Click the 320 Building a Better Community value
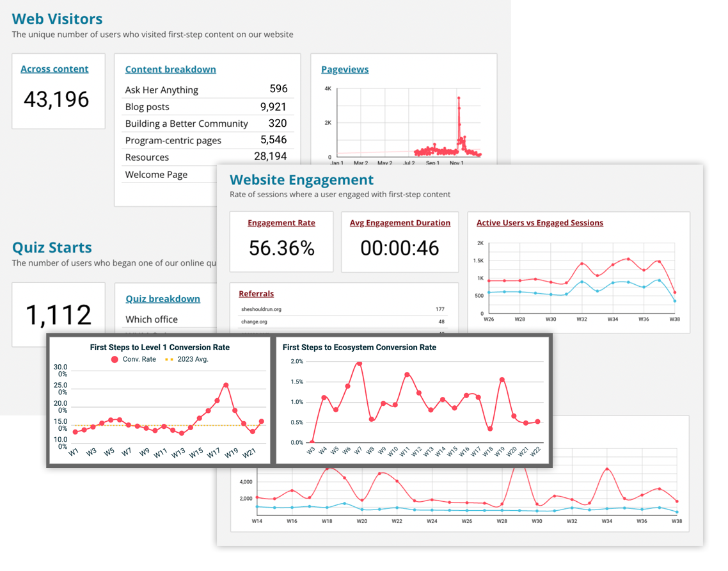This screenshot has width=728, height=571. pos(278,123)
